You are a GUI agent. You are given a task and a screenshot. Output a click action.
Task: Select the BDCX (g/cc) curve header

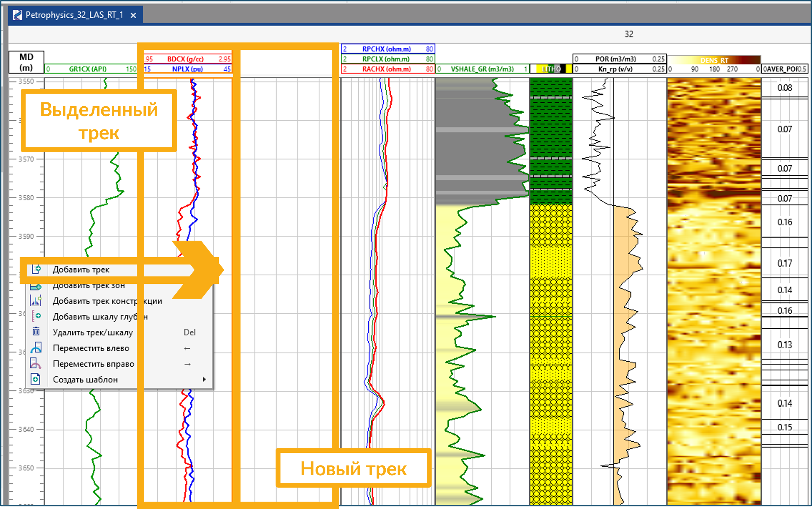pos(188,59)
